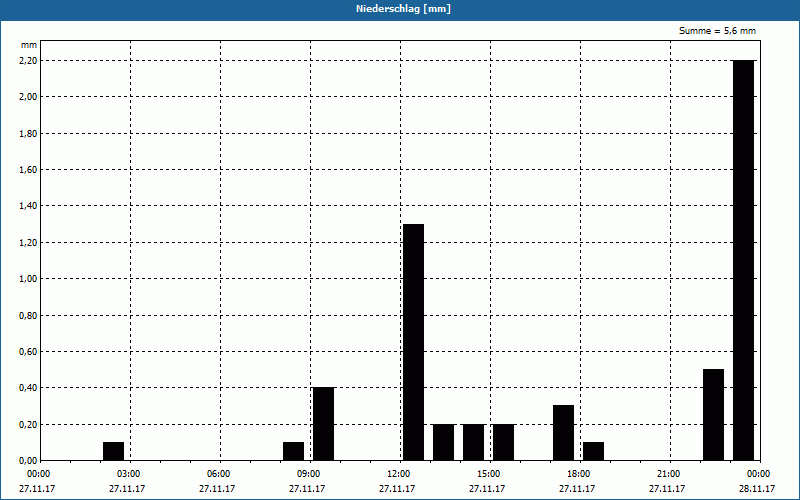Select the 0,20 mm bar adjacent to the 1,30 bar
800x500 pixels.
pyautogui.click(x=443, y=442)
